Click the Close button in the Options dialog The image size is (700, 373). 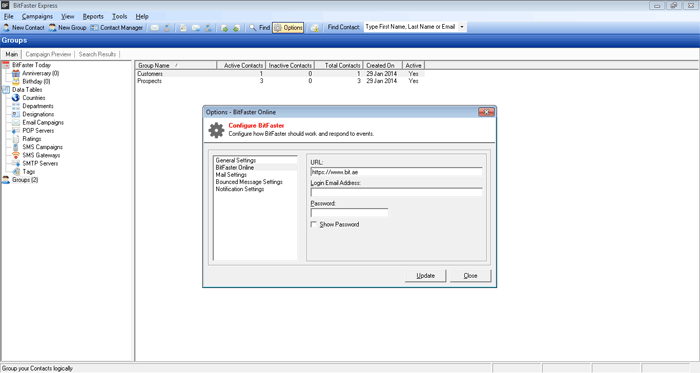(470, 276)
